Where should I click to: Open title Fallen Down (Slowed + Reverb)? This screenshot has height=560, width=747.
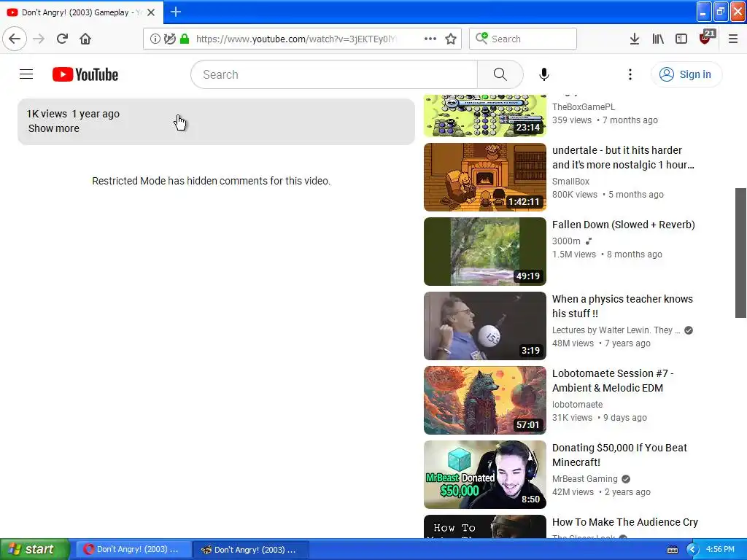(x=623, y=225)
